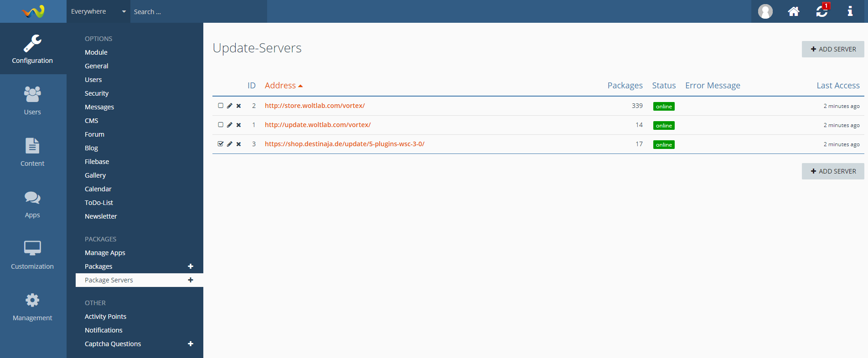This screenshot has height=358, width=868.
Task: Sort by Address column header
Action: [x=284, y=86]
